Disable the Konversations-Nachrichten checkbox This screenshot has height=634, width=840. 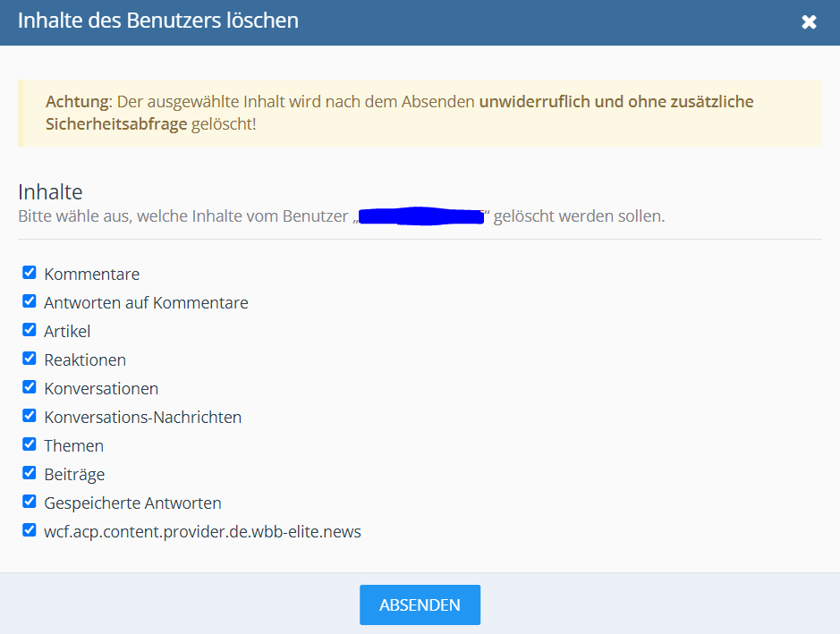click(30, 416)
